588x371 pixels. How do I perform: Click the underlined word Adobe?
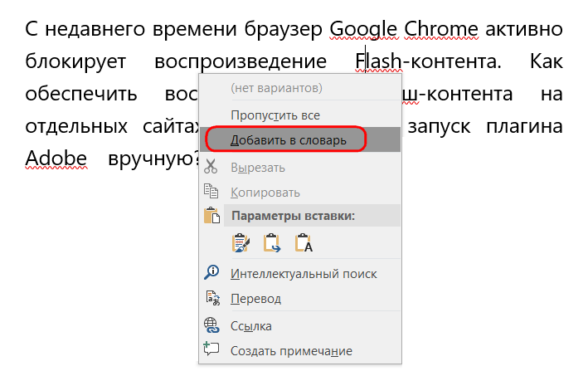(x=56, y=158)
